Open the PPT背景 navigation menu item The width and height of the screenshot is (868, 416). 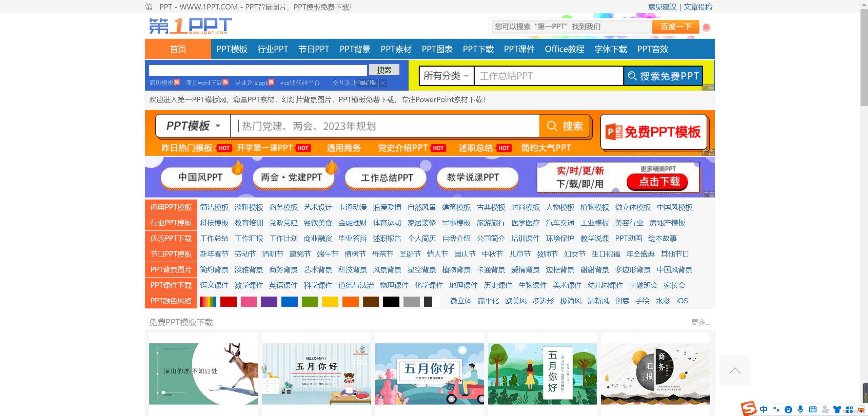point(355,49)
